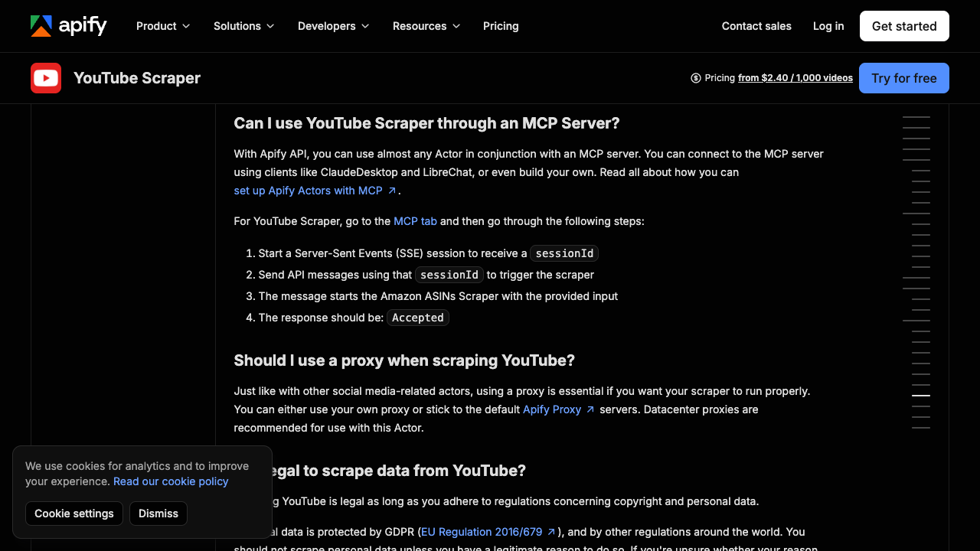Click the highlighted table-of-contents marker

coord(921,396)
